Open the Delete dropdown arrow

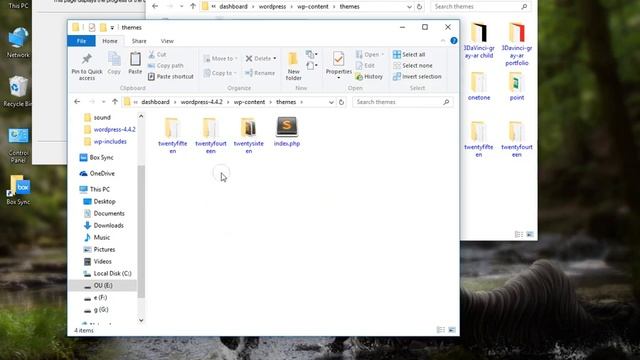pos(275,58)
